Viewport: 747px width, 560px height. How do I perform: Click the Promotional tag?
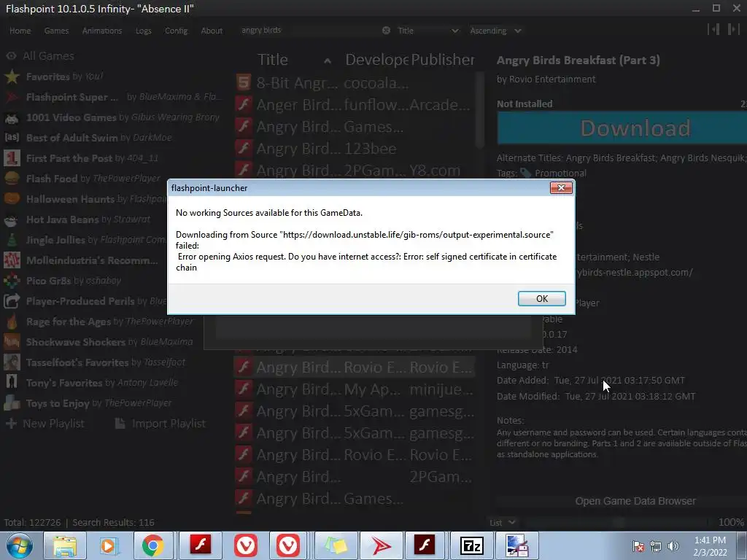coord(560,174)
